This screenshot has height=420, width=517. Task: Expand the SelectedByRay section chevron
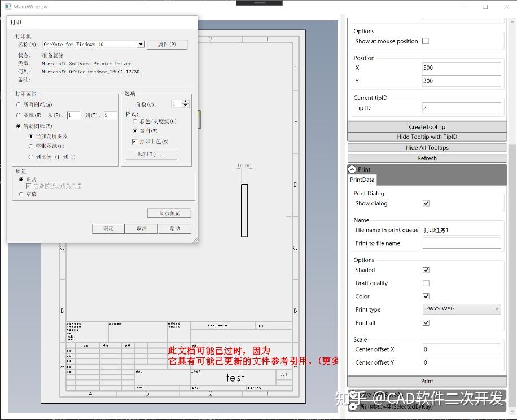pyautogui.click(x=353, y=406)
